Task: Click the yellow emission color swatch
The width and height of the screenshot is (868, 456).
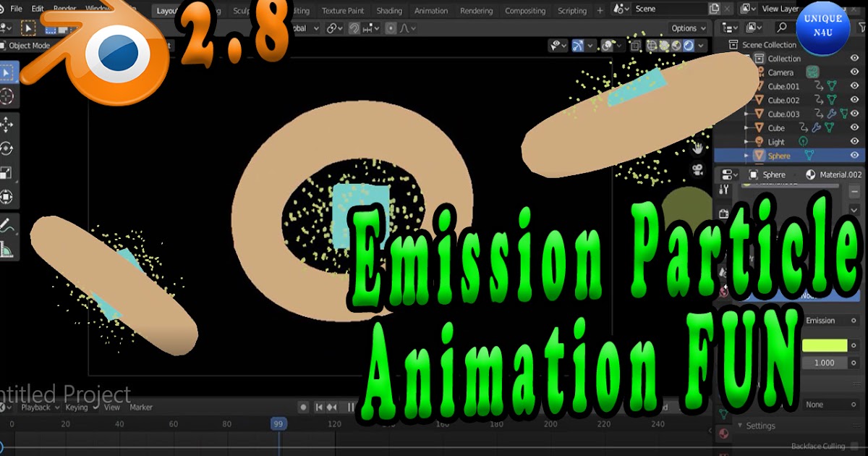Action: click(825, 345)
